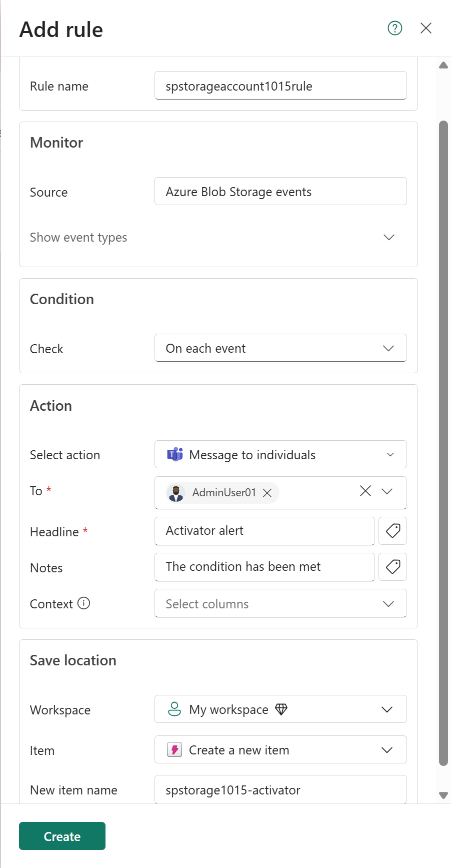
Task: Click the tag icon next to Headline
Action: (x=392, y=531)
